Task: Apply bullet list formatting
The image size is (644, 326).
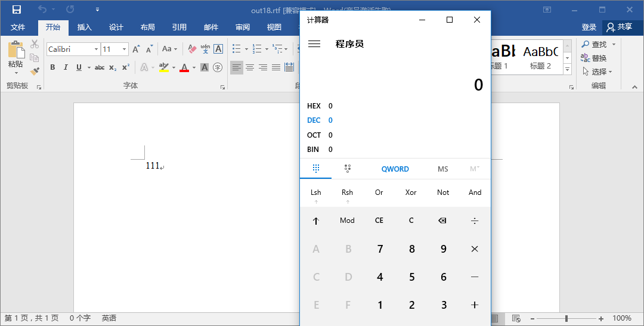Action: pos(237,49)
